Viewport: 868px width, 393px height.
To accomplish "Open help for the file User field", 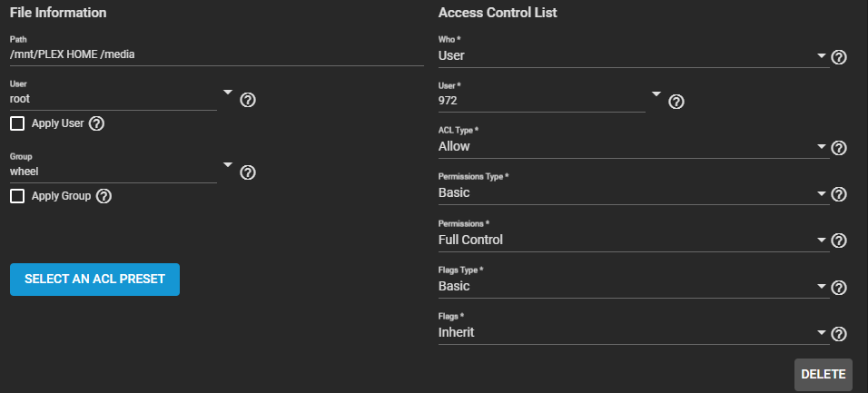I will (x=248, y=100).
